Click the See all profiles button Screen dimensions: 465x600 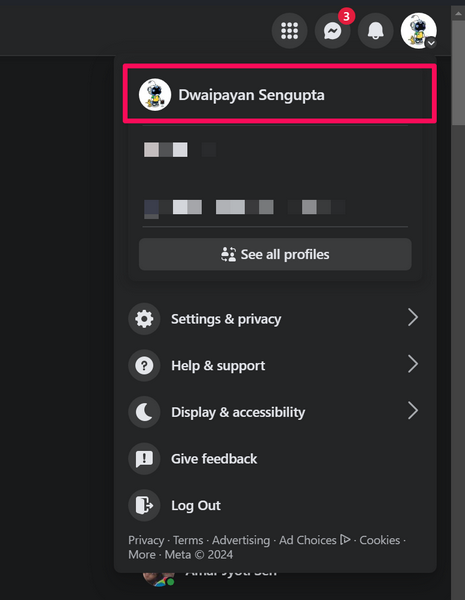[275, 254]
